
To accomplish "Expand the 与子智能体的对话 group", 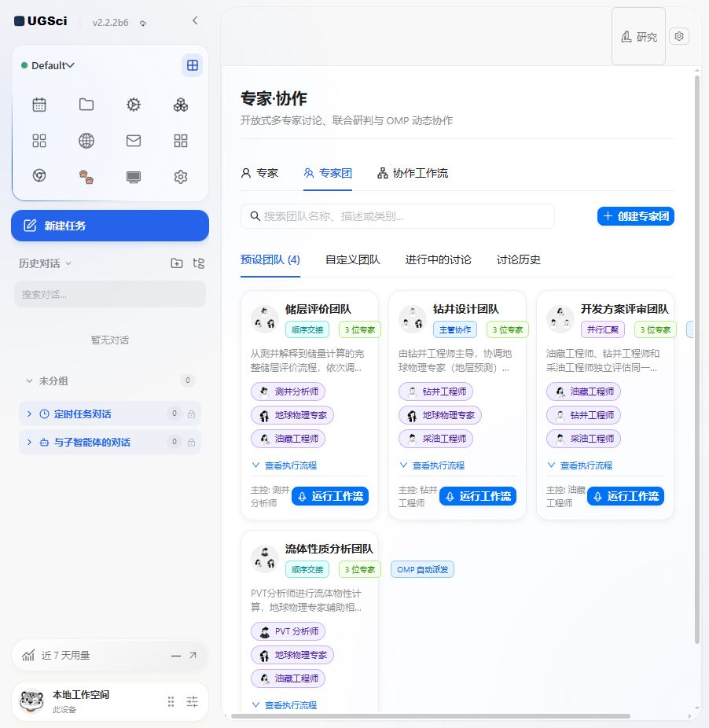I will click(x=29, y=442).
